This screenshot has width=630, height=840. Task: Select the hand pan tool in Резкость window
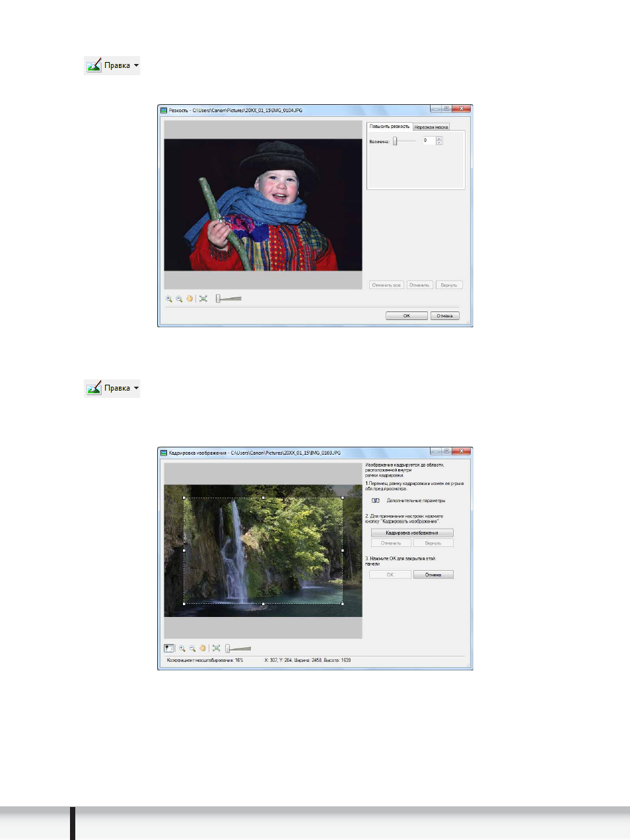tap(190, 299)
